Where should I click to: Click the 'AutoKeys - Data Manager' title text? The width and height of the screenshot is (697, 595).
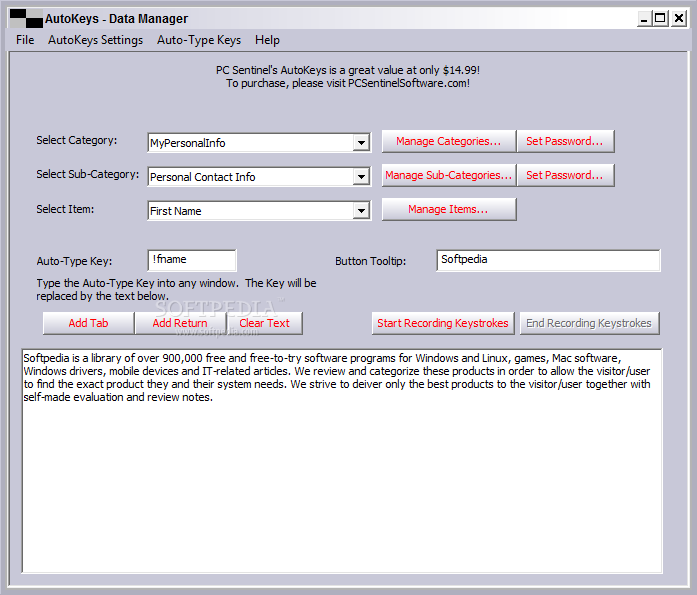pyautogui.click(x=116, y=19)
